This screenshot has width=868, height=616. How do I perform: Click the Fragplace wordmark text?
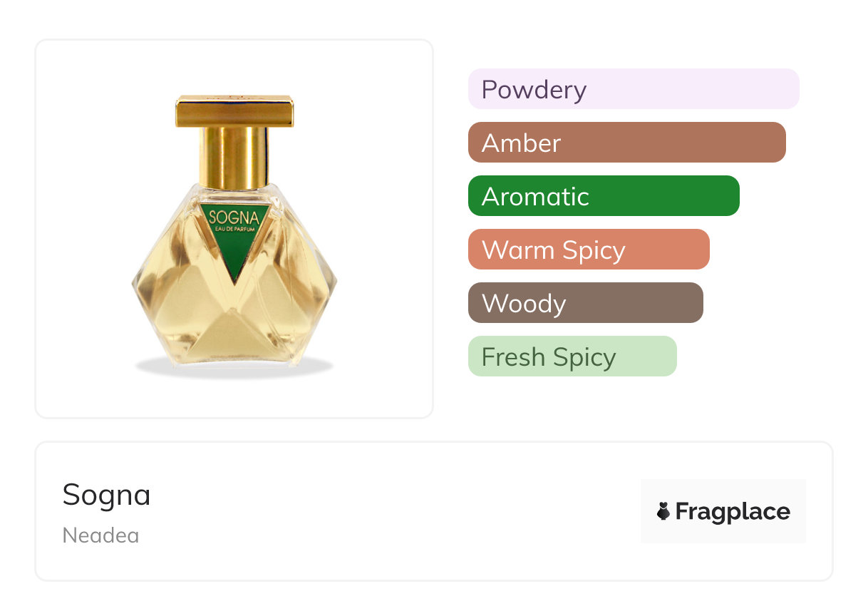click(732, 511)
